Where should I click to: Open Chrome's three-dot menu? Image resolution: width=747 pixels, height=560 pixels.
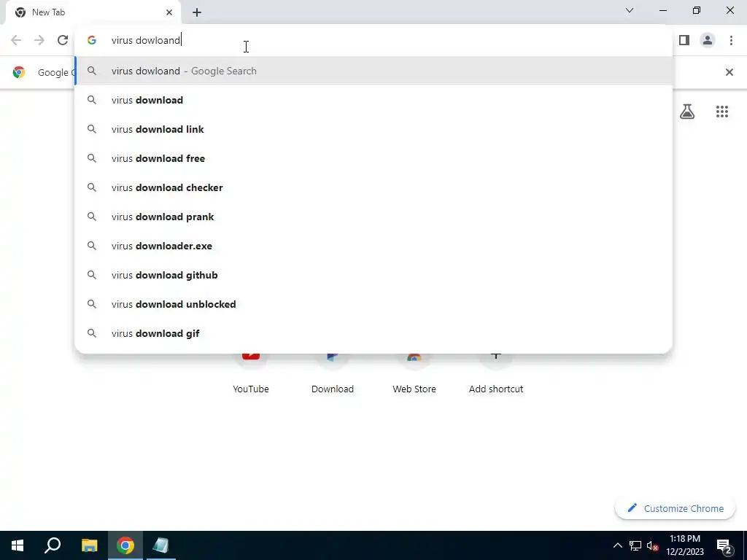tap(731, 41)
